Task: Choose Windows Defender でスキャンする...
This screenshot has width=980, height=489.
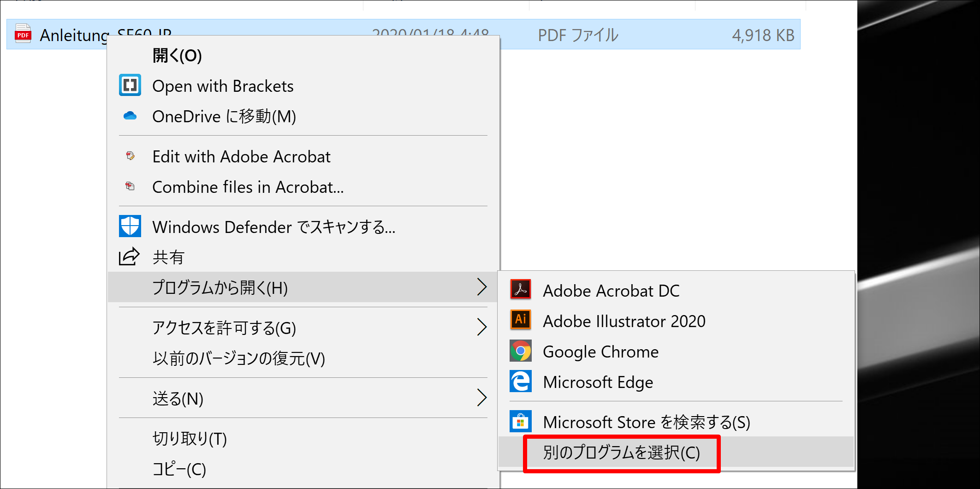Action: [x=303, y=227]
